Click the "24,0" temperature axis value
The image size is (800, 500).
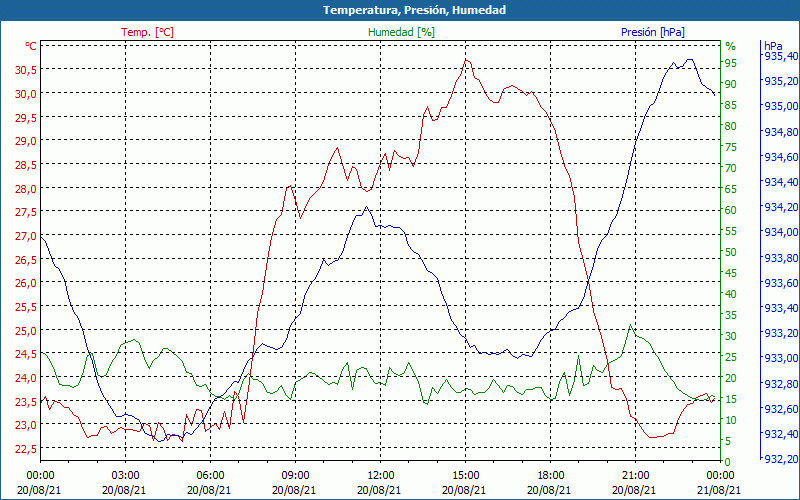26,378
